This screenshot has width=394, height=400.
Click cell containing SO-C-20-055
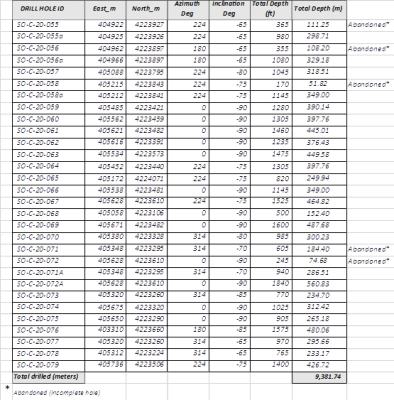coord(49,25)
